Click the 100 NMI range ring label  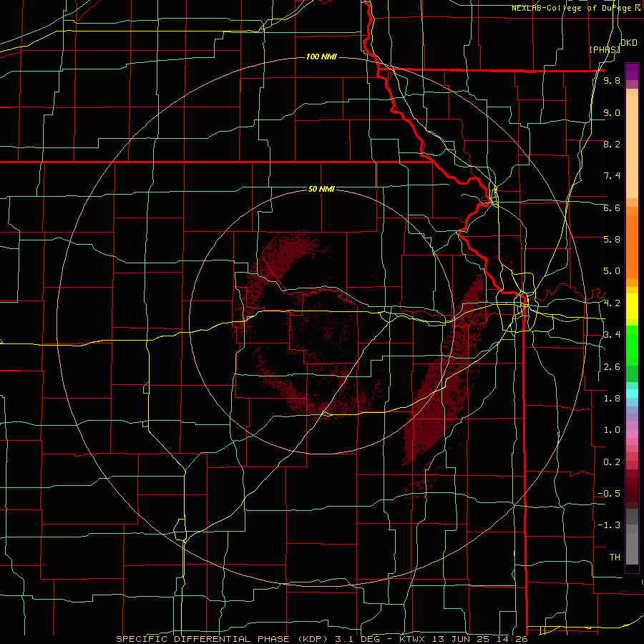point(321,57)
